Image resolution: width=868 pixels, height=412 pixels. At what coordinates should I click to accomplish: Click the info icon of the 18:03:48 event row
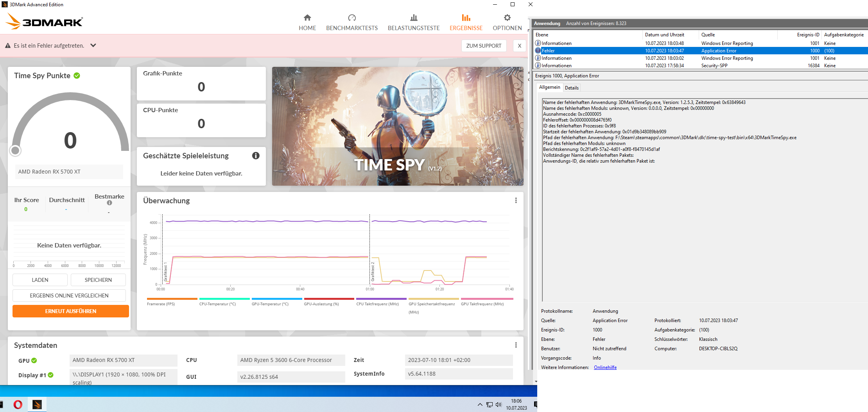538,43
